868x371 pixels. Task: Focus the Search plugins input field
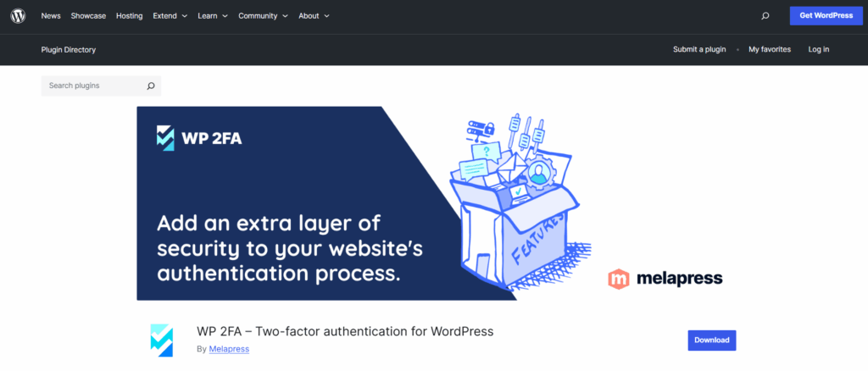tap(92, 86)
